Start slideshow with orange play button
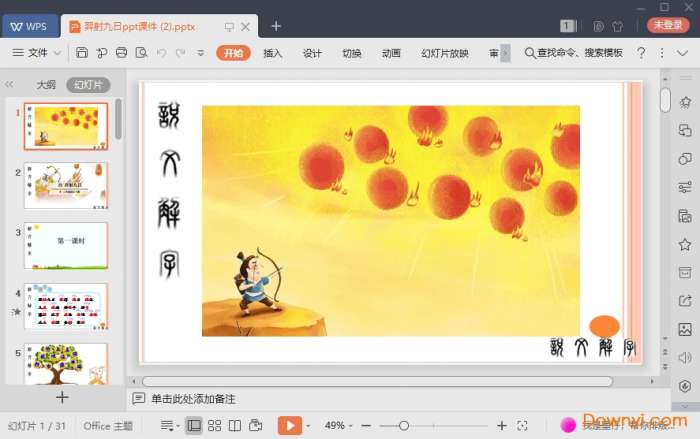The width and height of the screenshot is (700, 439). pyautogui.click(x=290, y=425)
